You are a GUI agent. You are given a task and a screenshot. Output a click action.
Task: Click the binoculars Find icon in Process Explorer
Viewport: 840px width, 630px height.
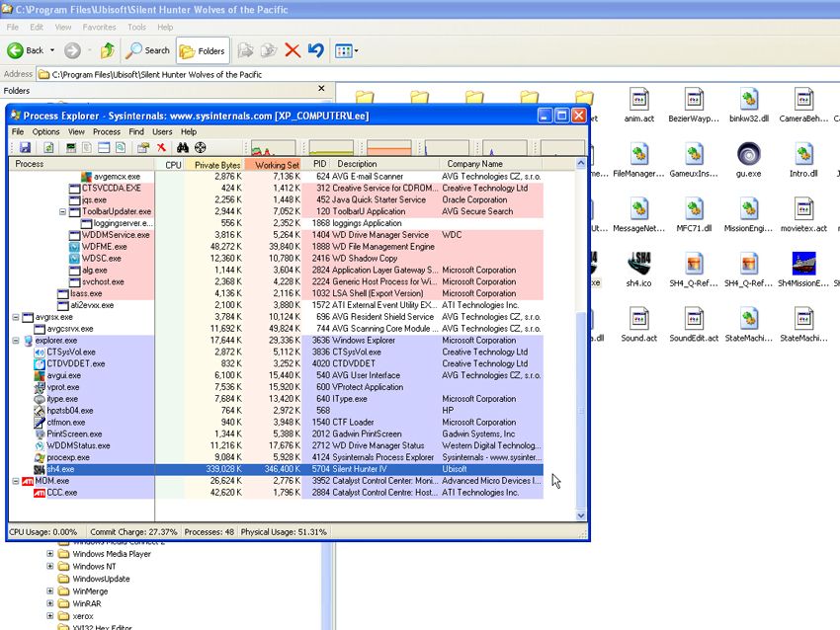(183, 148)
